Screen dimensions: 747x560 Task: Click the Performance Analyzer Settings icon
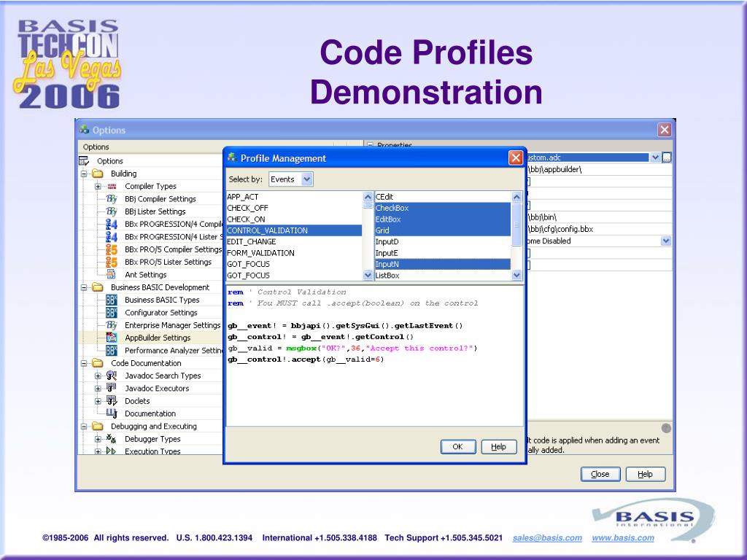[112, 351]
